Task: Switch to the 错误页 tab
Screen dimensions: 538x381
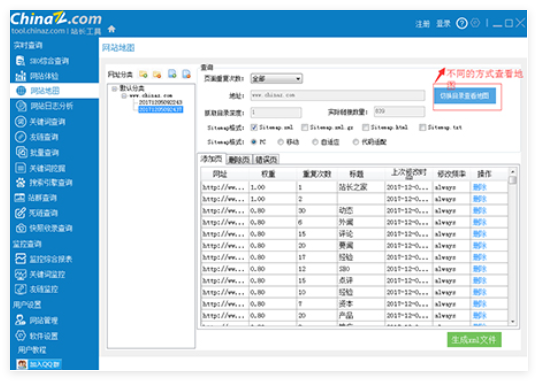Action: click(266, 160)
